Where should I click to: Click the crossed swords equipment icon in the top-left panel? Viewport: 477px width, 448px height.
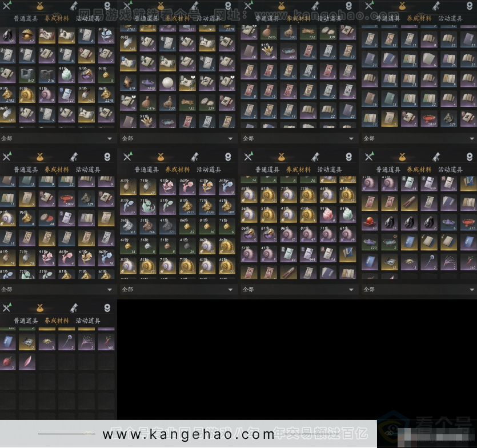click(7, 6)
